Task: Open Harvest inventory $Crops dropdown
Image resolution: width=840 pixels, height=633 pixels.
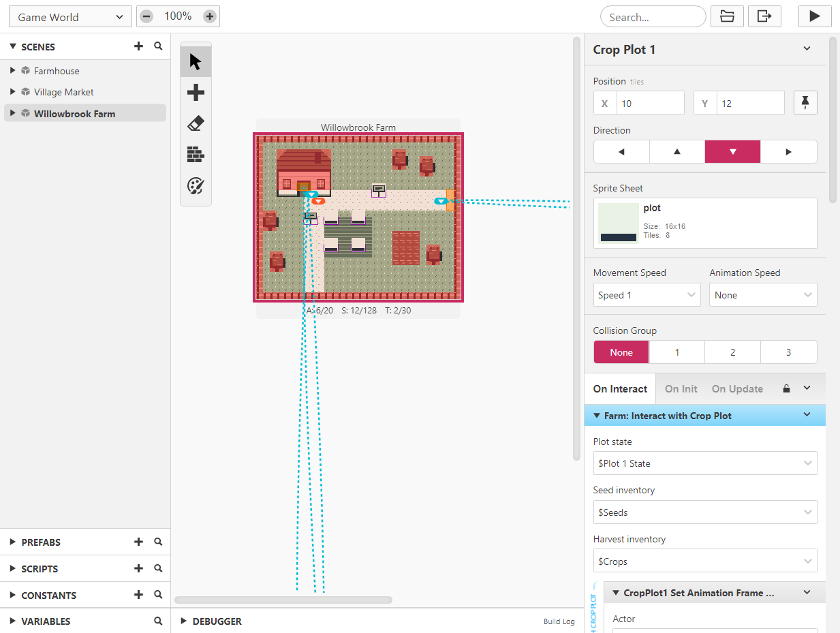Action: pos(705,561)
